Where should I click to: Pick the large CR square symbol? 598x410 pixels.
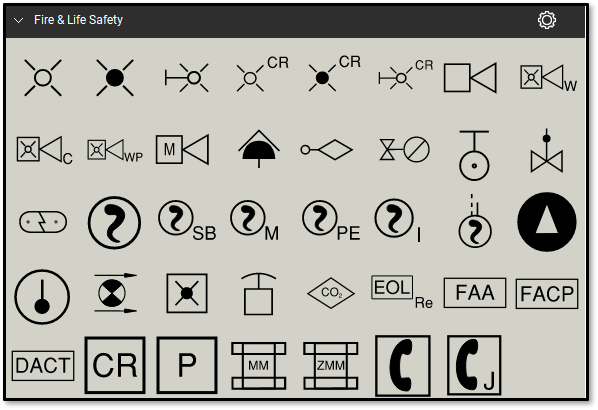115,365
